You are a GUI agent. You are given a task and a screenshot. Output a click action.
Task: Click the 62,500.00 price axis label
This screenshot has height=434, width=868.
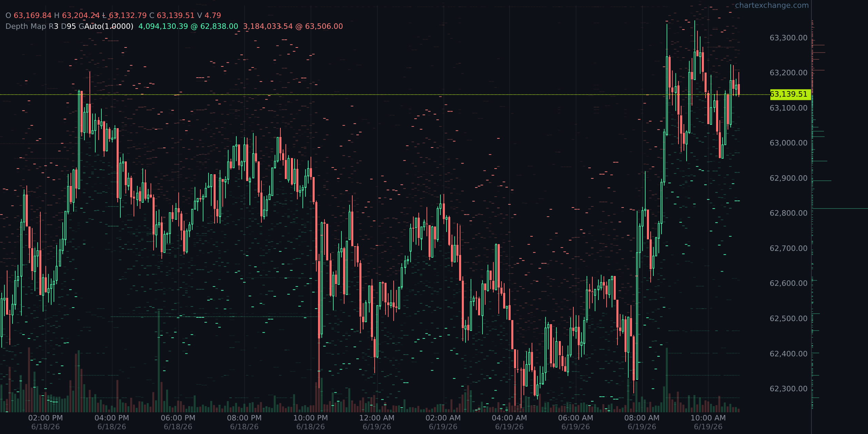(789, 318)
